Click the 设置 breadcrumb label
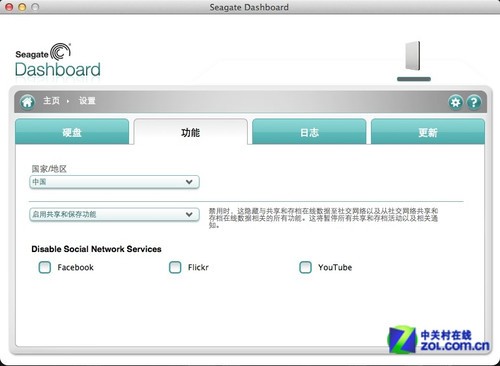This screenshot has height=366, width=500. click(87, 101)
